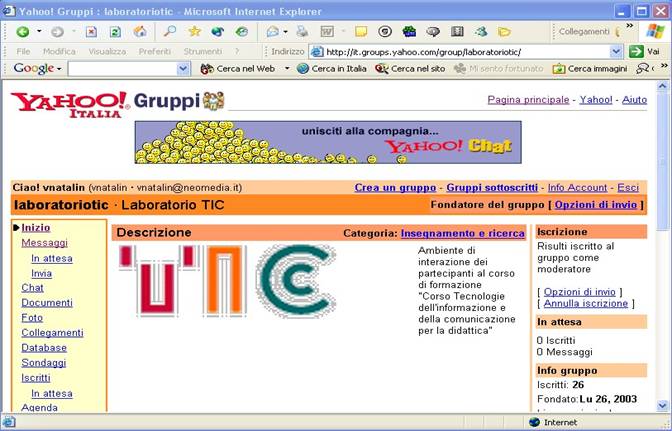
Task: Go to the Home page icon
Action: coord(140,31)
